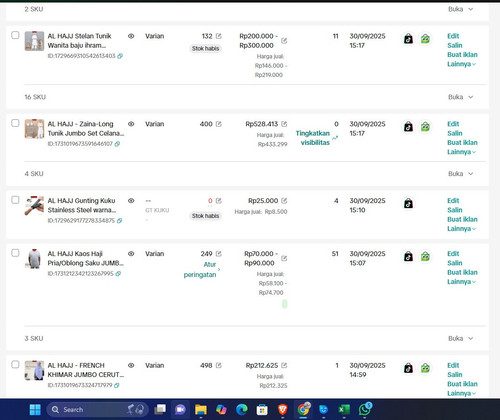Toggle visibility eye for Kaos Haji product
The image size is (500, 420).
[131, 254]
